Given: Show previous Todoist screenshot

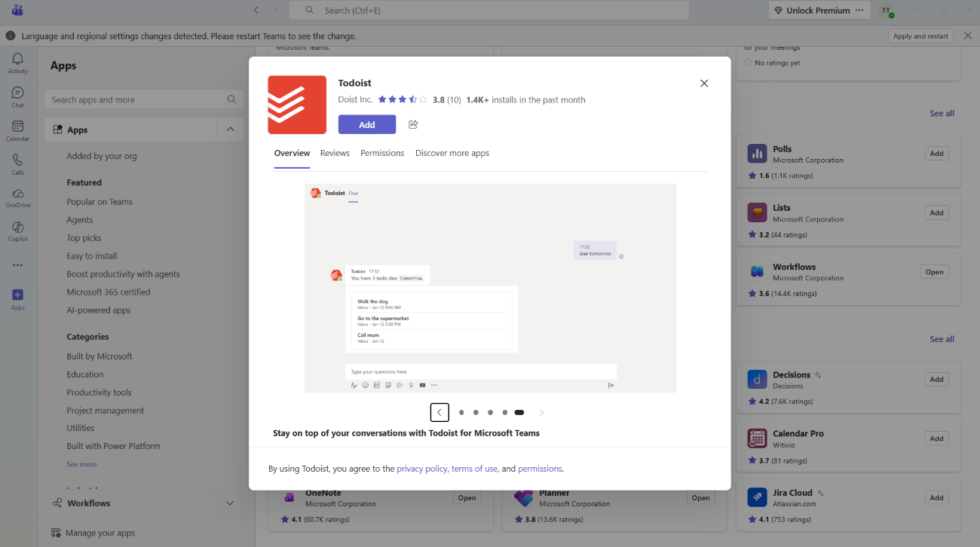Looking at the screenshot, I should (x=439, y=412).
